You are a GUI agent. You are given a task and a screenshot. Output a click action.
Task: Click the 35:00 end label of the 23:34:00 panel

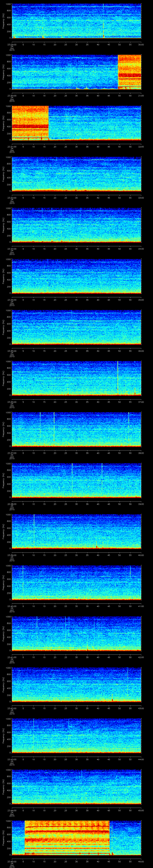tap(141, 300)
